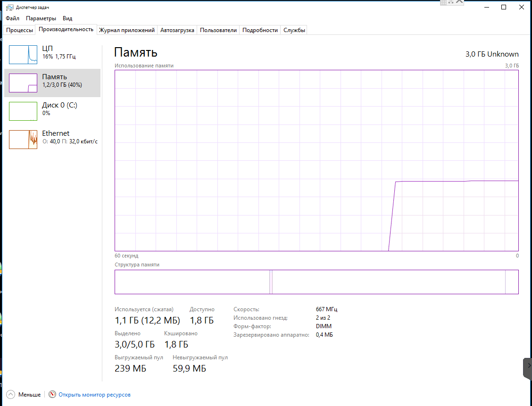The width and height of the screenshot is (532, 406).
Task: Select the CPU (ЦП) mini graph thumbnail
Action: tap(23, 55)
